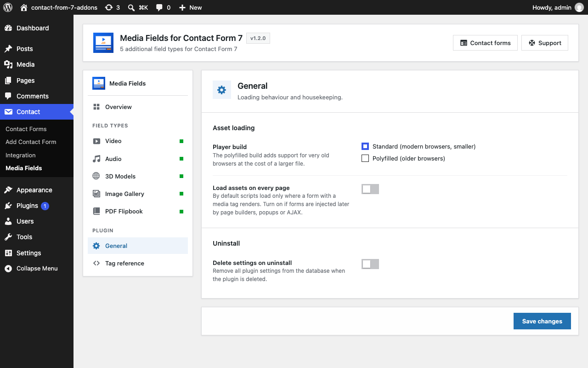The width and height of the screenshot is (588, 368).
Task: Open the Audio field type settings
Action: [x=138, y=159]
